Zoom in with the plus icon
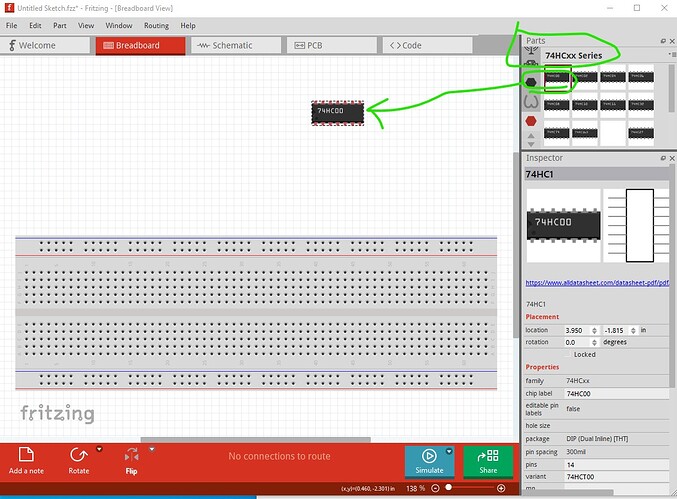 point(501,488)
